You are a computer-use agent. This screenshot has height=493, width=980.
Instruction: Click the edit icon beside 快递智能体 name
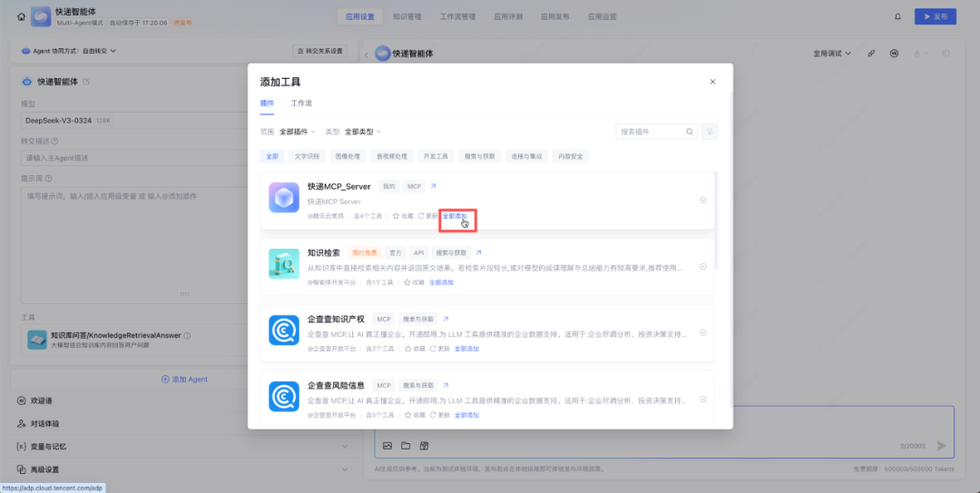86,82
